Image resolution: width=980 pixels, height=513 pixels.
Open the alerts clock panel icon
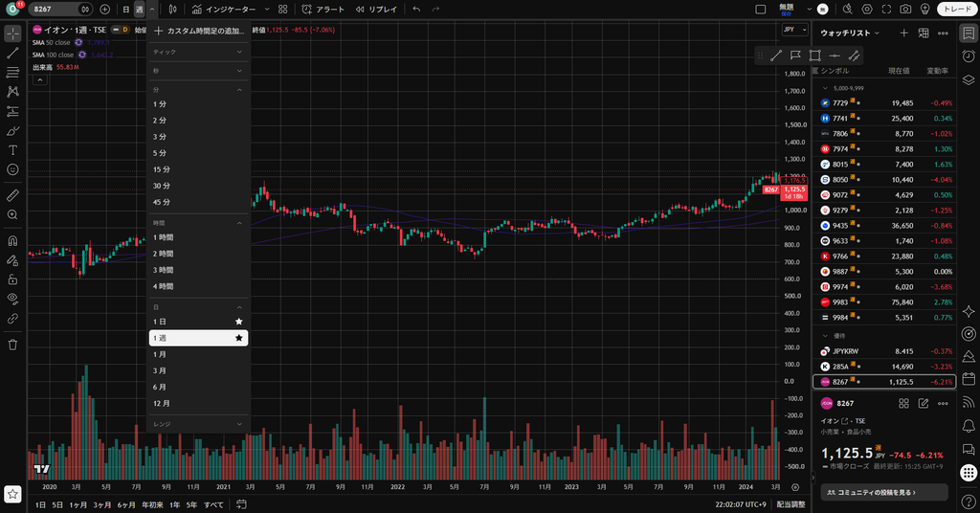[969, 56]
